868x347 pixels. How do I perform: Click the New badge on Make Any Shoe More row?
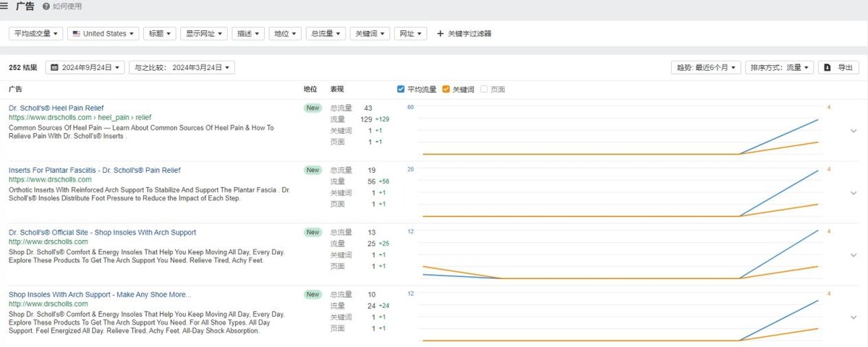312,295
